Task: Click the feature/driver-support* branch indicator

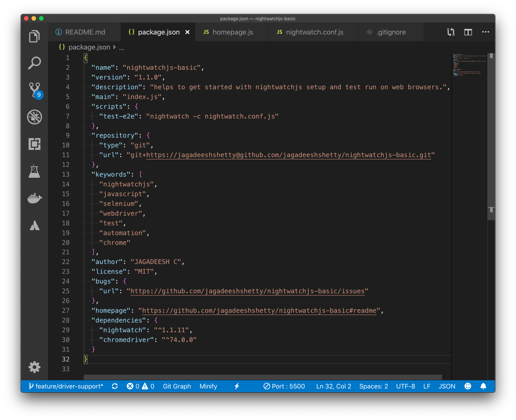Action: click(x=66, y=386)
